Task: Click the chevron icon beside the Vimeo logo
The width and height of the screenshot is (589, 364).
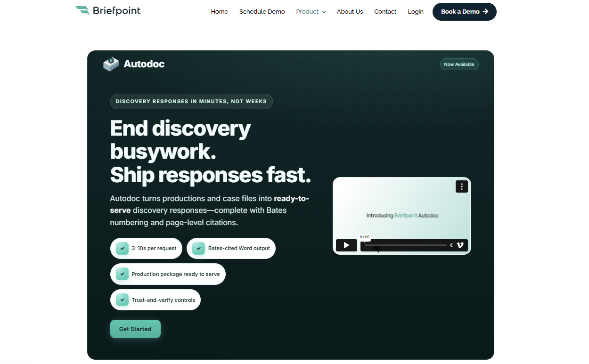Action: click(x=451, y=245)
